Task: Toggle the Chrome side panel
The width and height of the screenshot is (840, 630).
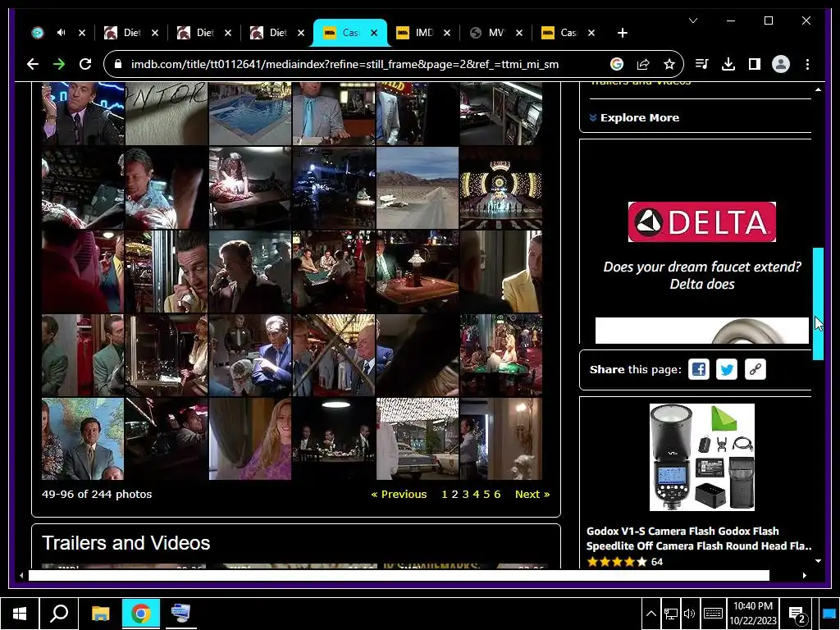Action: (755, 64)
